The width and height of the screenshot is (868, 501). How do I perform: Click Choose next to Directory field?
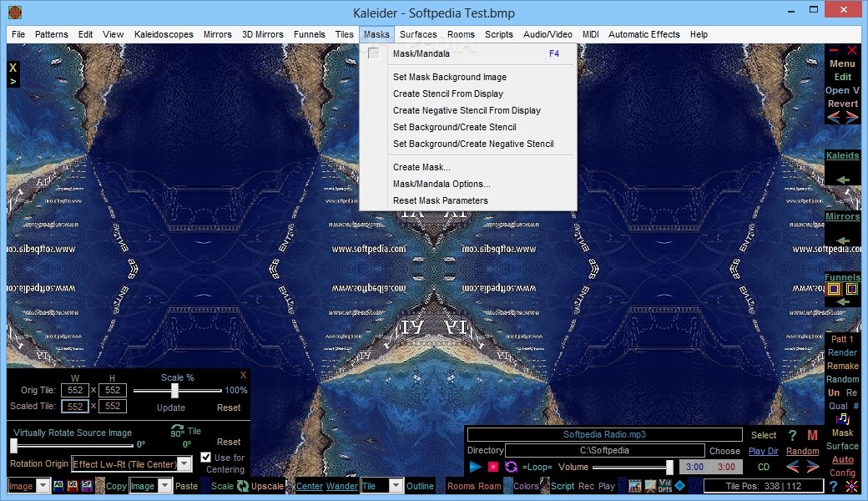click(724, 451)
